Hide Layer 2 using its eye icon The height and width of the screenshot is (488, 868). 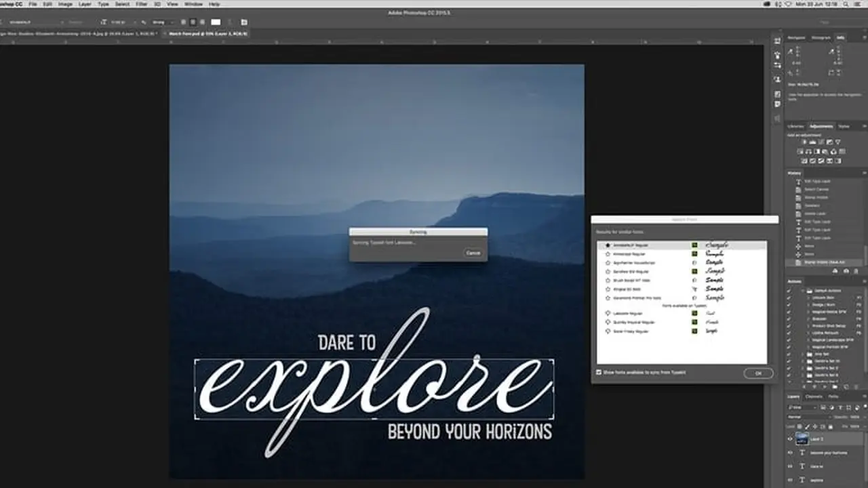click(x=790, y=439)
